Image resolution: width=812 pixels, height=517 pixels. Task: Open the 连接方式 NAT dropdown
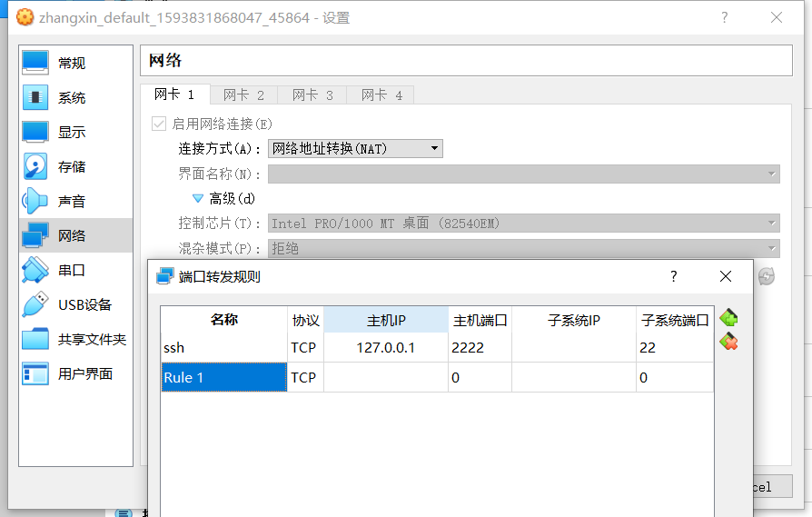[x=355, y=148]
